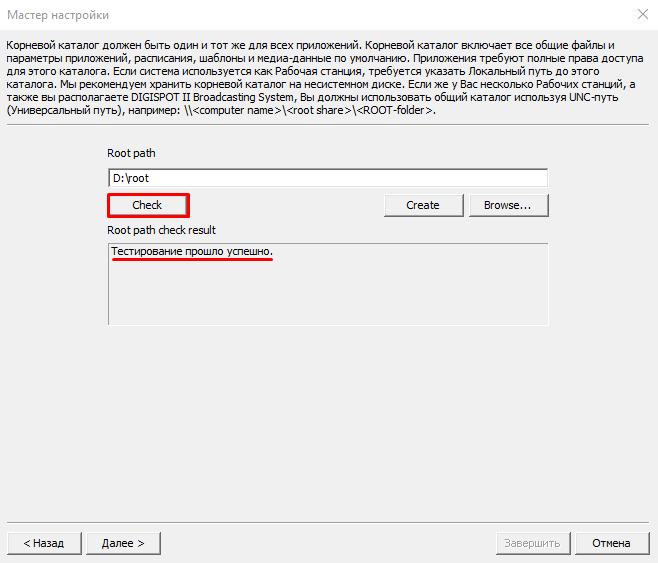Proceed with the Далее > button
Screen dimensions: 658x563
point(123,543)
